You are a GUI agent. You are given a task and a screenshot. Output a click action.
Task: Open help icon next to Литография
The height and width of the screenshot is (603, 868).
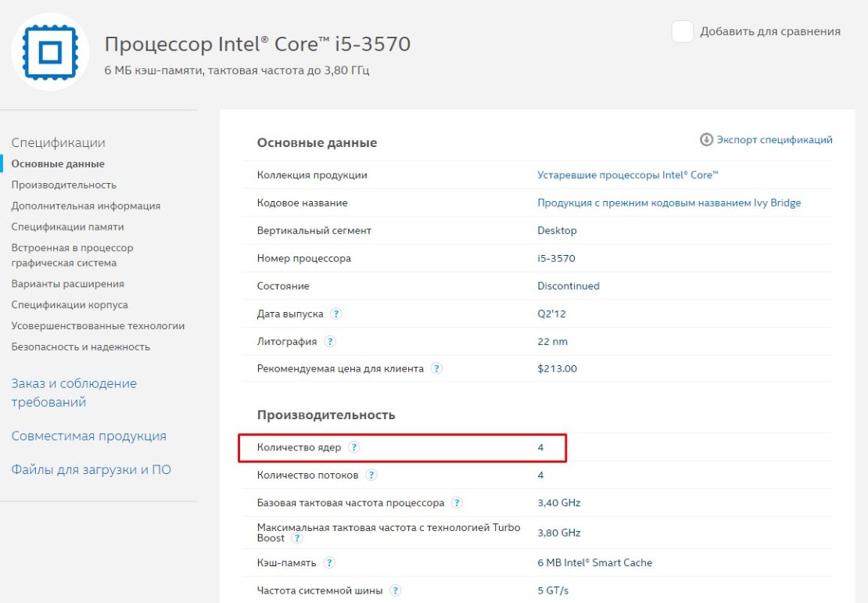click(x=330, y=341)
